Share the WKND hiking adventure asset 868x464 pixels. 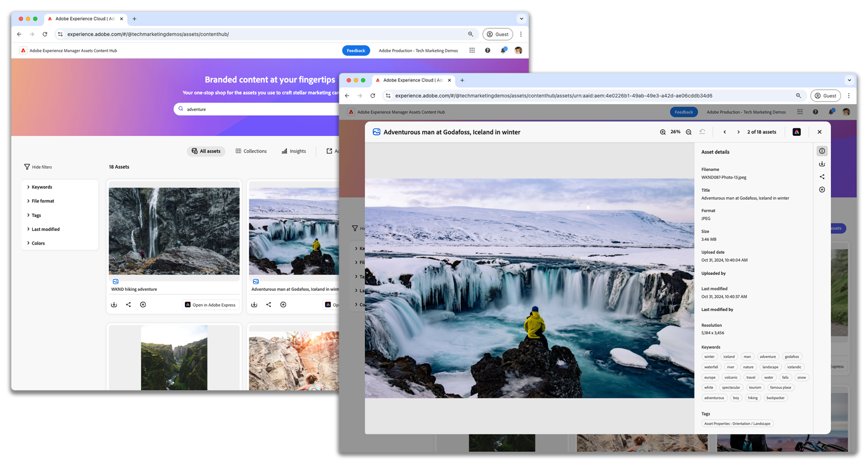click(128, 305)
